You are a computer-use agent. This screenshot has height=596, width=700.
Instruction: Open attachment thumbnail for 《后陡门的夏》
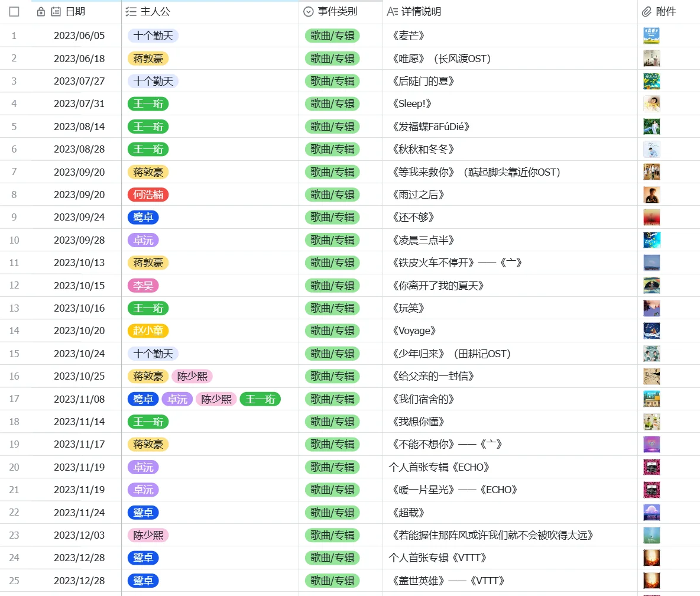[652, 81]
